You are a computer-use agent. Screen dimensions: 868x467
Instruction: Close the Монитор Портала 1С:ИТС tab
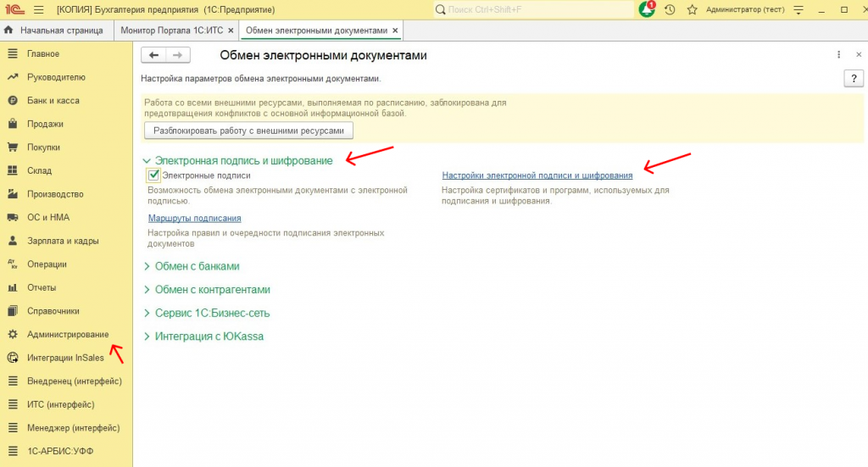coord(231,31)
